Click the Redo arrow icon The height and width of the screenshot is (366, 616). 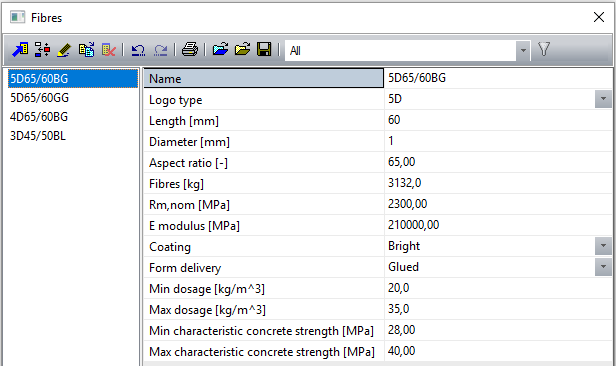160,50
